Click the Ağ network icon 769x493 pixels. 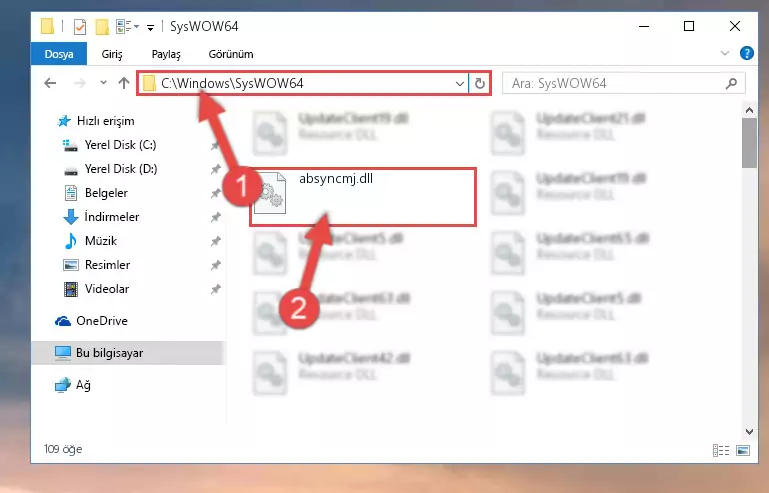click(63, 385)
